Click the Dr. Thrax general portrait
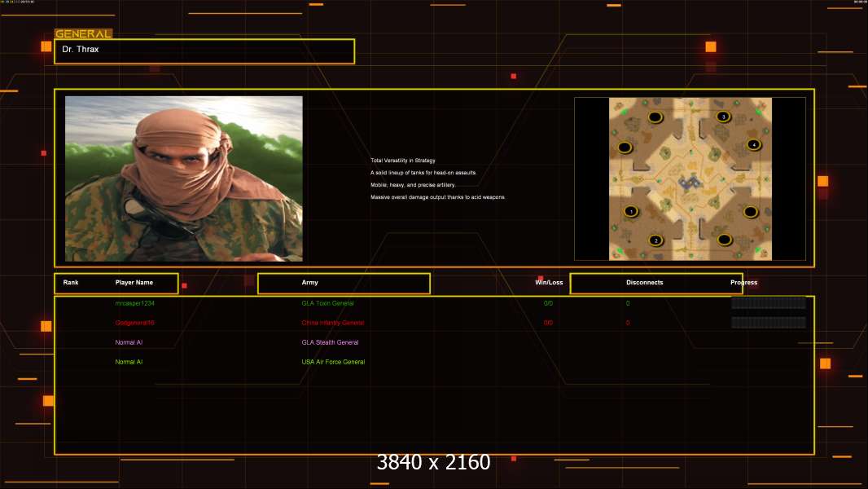This screenshot has width=868, height=489. tap(184, 178)
